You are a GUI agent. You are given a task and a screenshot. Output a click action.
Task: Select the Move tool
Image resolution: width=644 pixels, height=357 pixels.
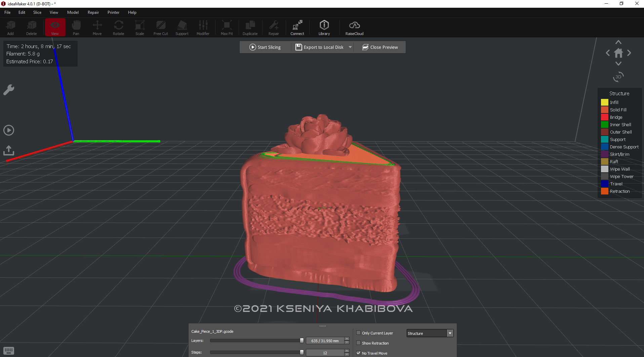[x=97, y=27]
